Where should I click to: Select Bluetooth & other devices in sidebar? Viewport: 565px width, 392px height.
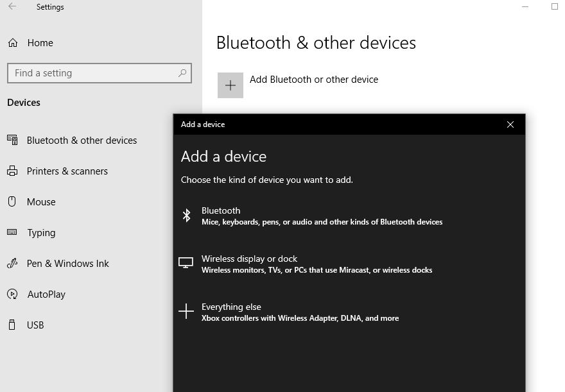coord(82,141)
